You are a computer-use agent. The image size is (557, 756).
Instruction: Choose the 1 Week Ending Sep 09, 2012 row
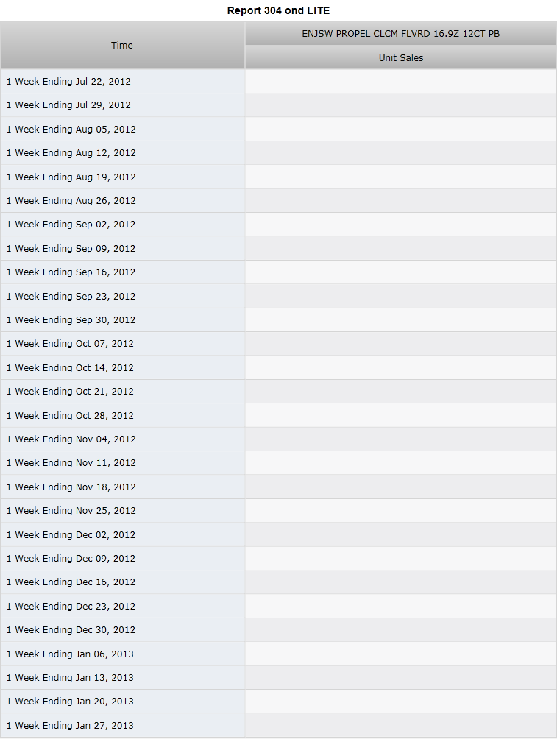pos(278,248)
